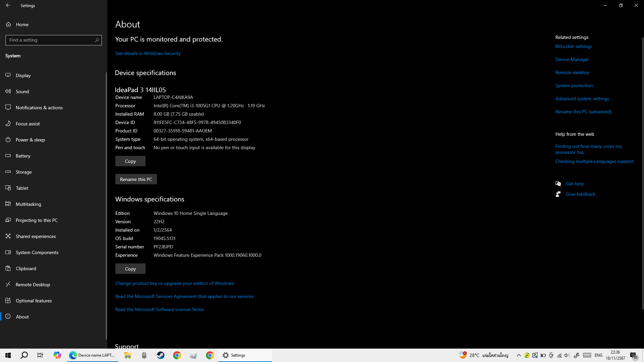This screenshot has width=644, height=362.
Task: Open File Explorer from taskbar
Action: 127,355
